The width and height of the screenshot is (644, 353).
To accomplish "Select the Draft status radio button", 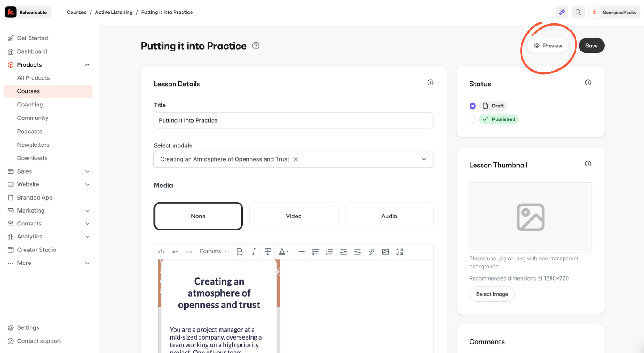I will coord(473,106).
